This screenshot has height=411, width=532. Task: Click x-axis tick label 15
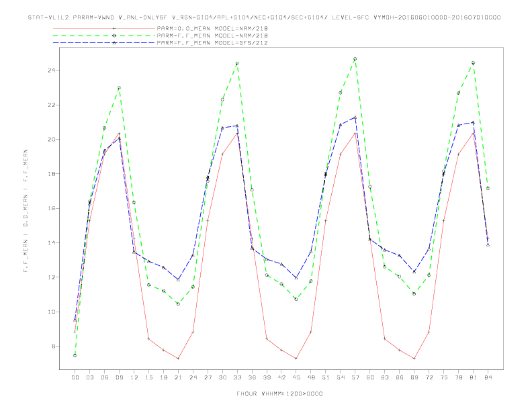148,377
